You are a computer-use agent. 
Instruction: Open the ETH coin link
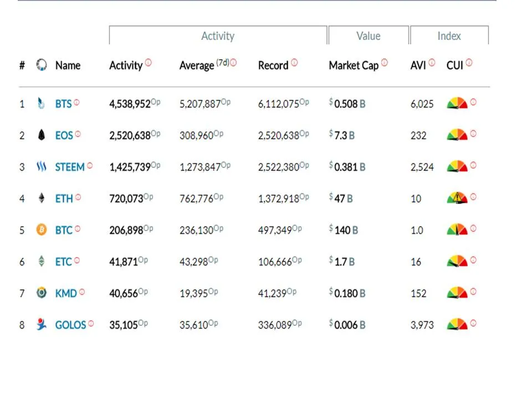tap(64, 198)
